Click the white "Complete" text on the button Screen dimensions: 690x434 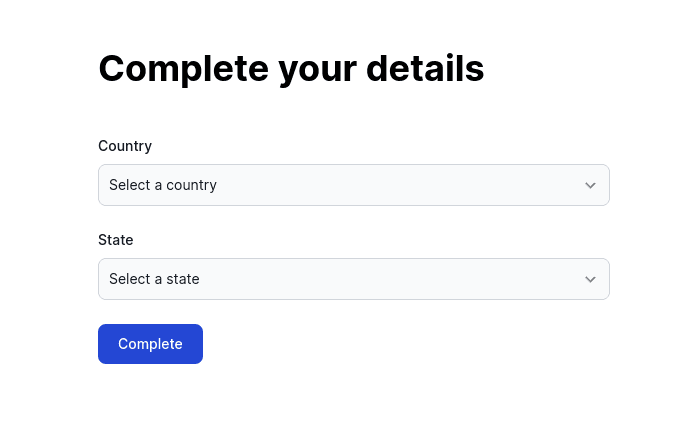(x=150, y=344)
